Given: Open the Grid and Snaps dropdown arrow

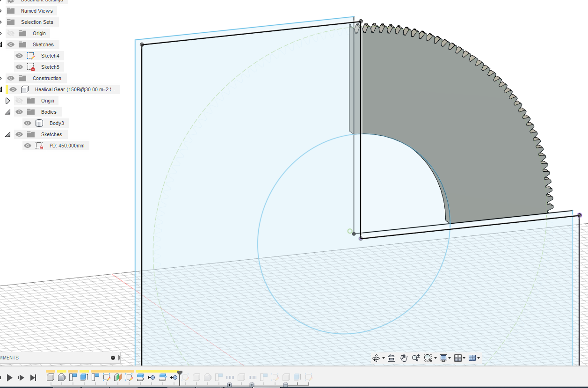Looking at the screenshot, I should click(x=464, y=359).
